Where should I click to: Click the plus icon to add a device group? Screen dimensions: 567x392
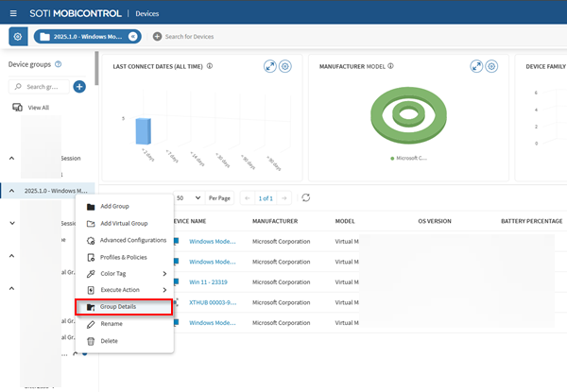[x=79, y=87]
